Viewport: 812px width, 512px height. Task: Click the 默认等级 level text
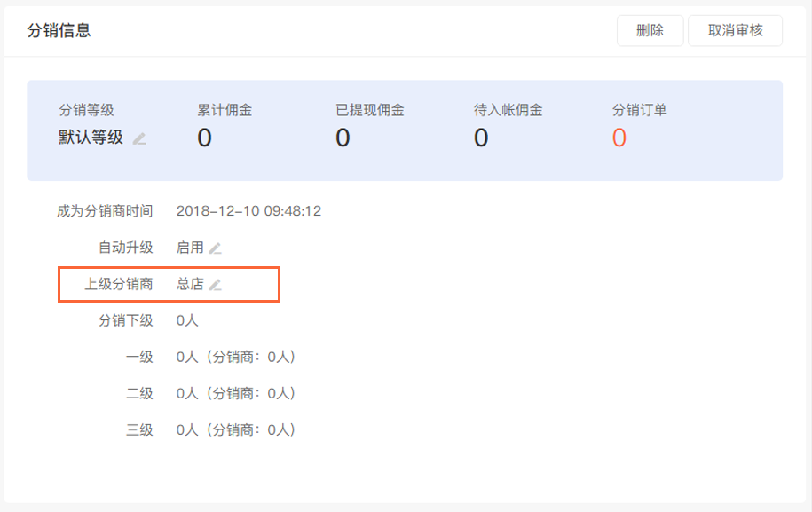tap(91, 138)
